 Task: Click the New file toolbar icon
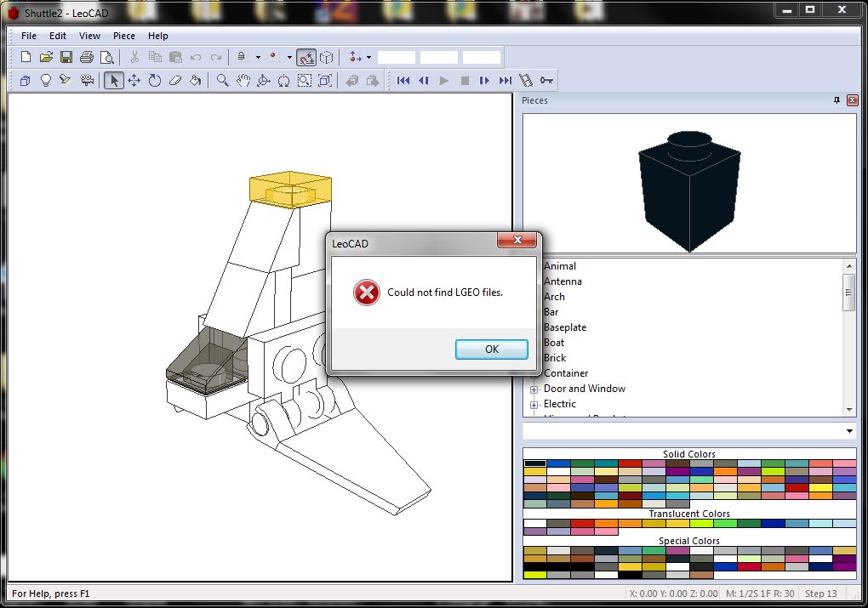click(x=26, y=57)
